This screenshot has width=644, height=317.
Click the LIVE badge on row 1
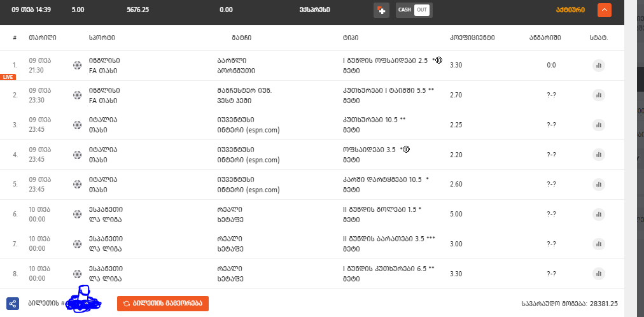coord(8,77)
